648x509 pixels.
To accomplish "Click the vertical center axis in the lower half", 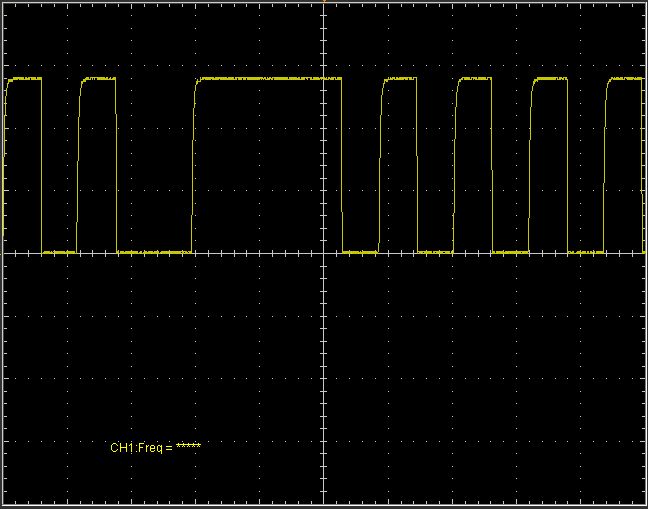I will click(324, 380).
